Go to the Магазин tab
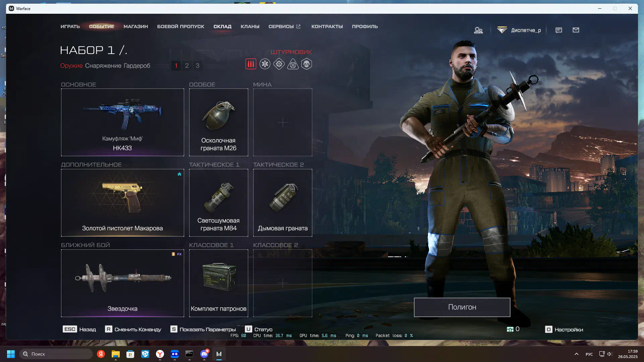 (136, 26)
